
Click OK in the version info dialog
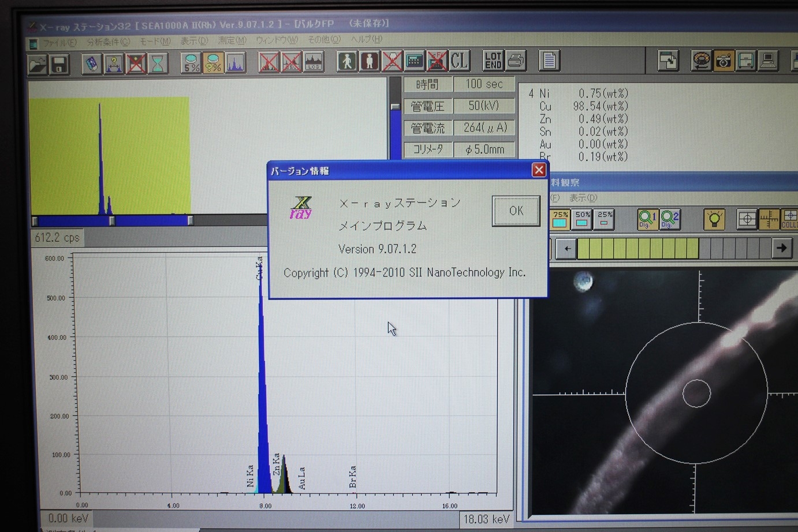(516, 211)
